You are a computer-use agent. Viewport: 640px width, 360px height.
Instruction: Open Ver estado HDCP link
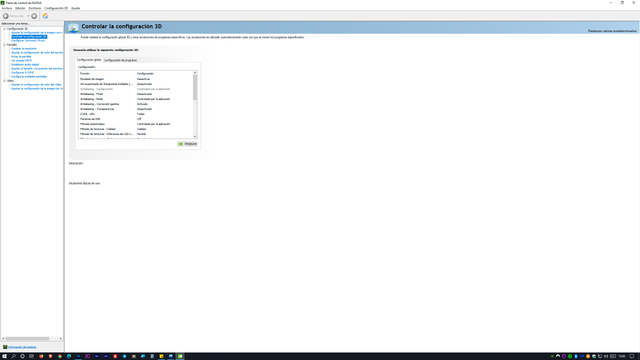(21, 60)
